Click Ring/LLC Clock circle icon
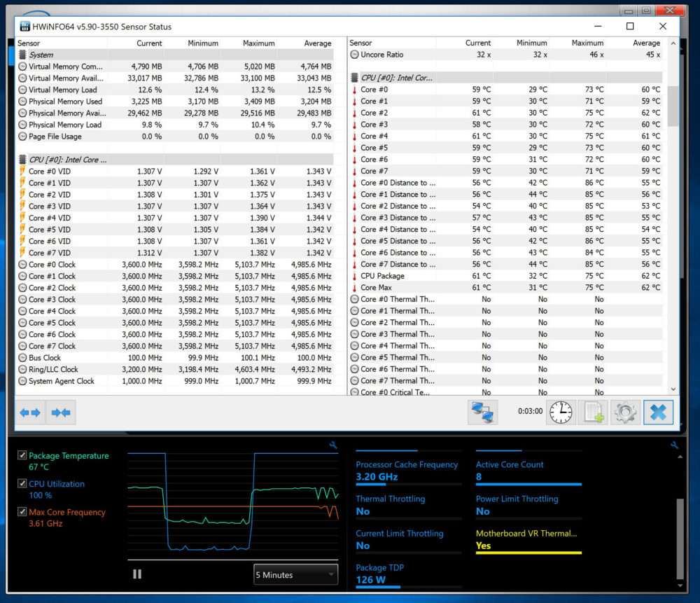Screen dimensions: 700x603 (x=22, y=369)
